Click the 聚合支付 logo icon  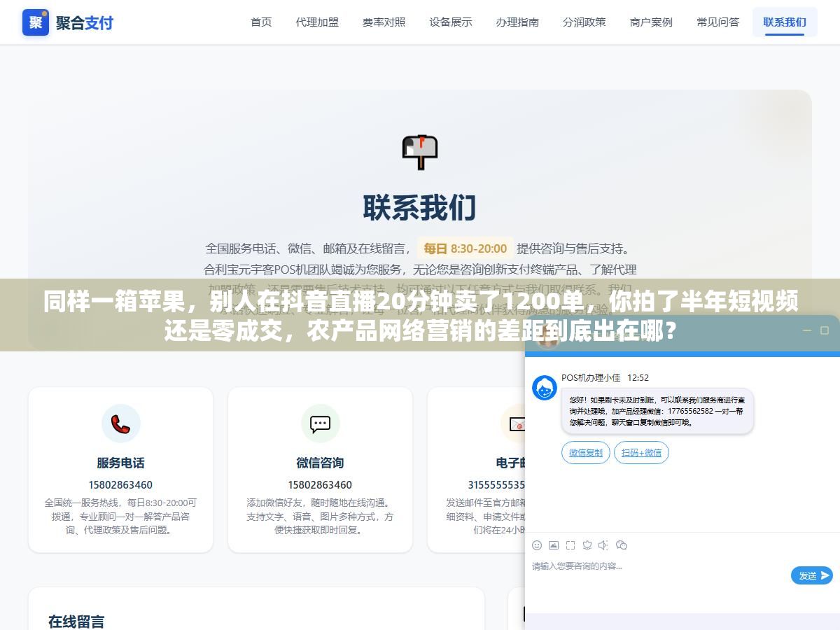[x=36, y=22]
